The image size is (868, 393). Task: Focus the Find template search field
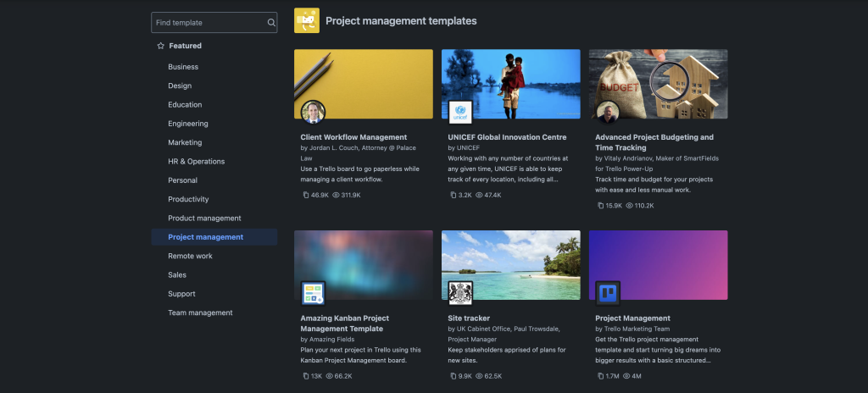pos(214,23)
